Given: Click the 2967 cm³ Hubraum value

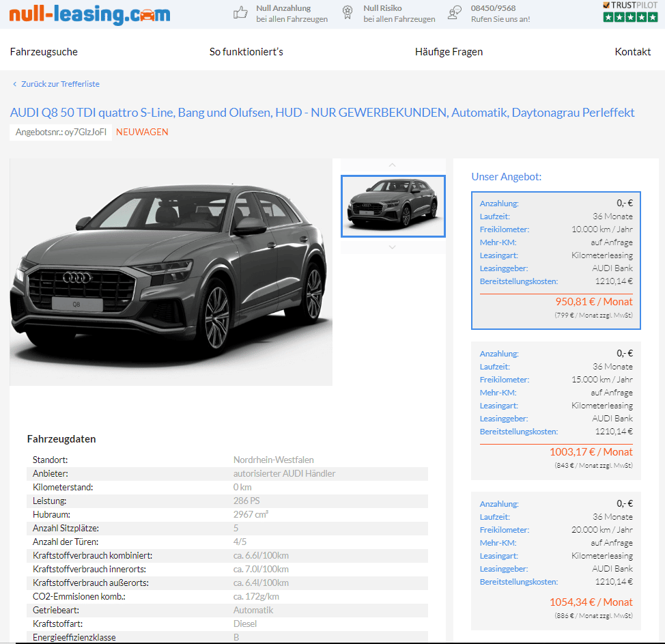Looking at the screenshot, I should point(251,514).
